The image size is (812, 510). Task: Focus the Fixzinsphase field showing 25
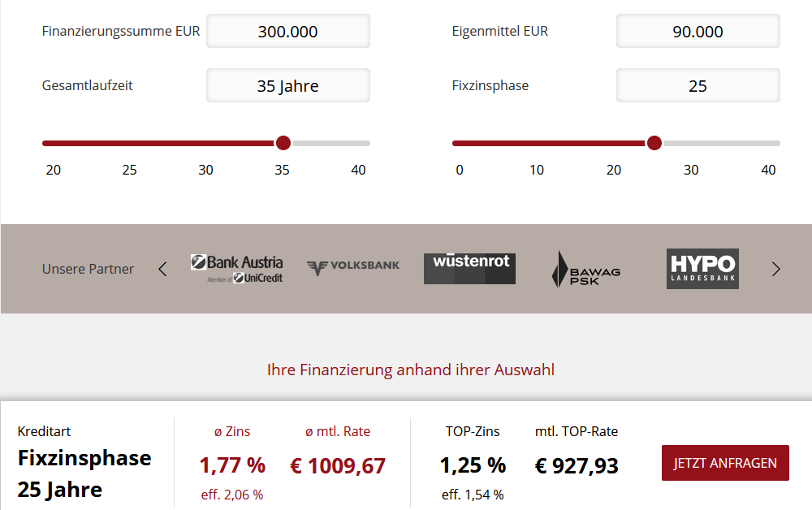click(x=698, y=85)
